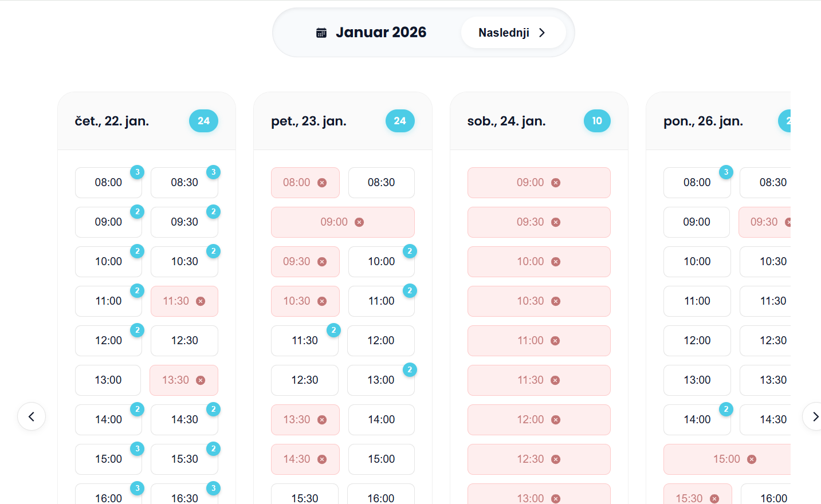Click the Januar 2026 month title
The height and width of the screenshot is (504, 821).
pos(381,33)
